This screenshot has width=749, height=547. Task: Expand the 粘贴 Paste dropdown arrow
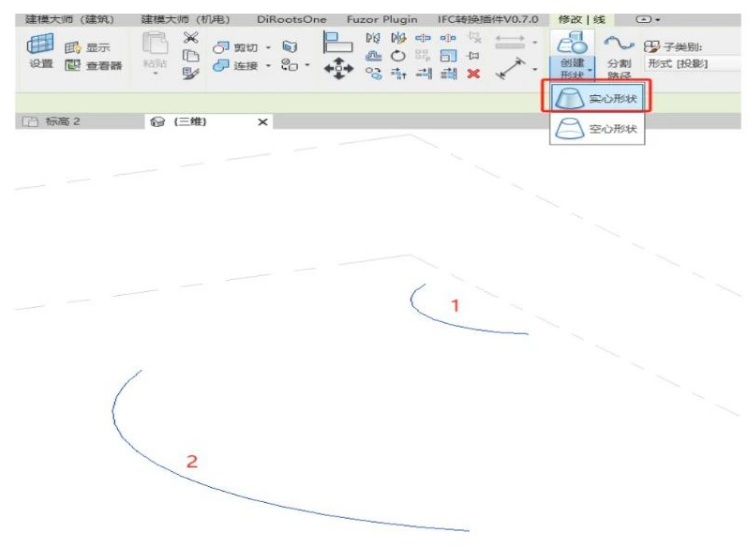pos(155,73)
